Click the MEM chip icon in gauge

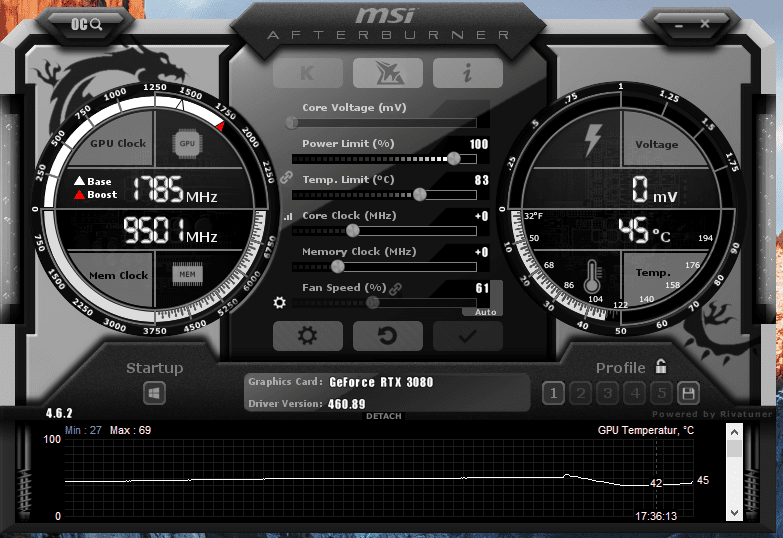[x=187, y=274]
